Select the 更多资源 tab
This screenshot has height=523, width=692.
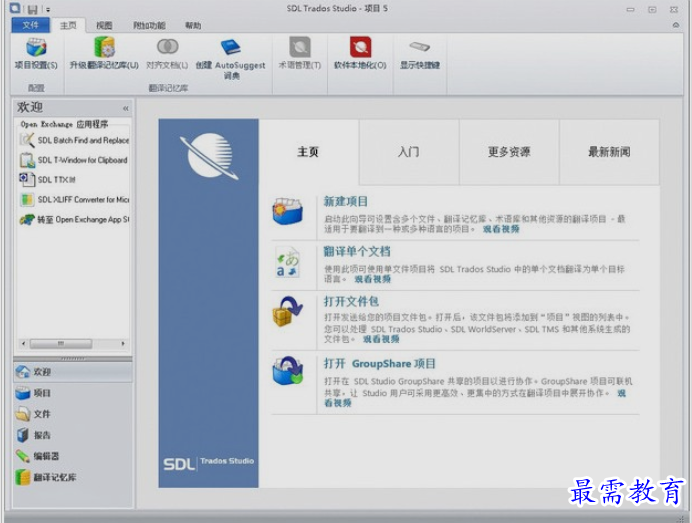pyautogui.click(x=509, y=152)
